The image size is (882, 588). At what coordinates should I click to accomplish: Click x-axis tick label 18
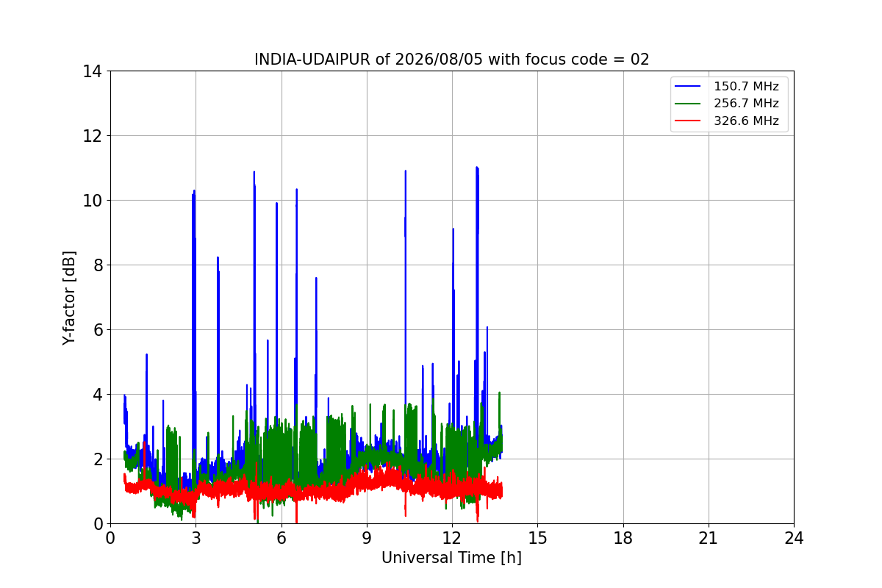(x=623, y=538)
